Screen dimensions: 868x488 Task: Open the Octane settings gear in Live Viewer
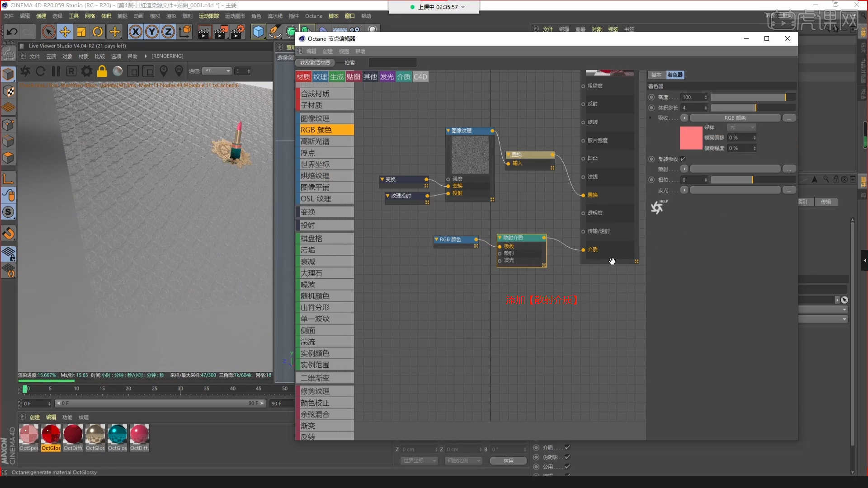tap(87, 71)
